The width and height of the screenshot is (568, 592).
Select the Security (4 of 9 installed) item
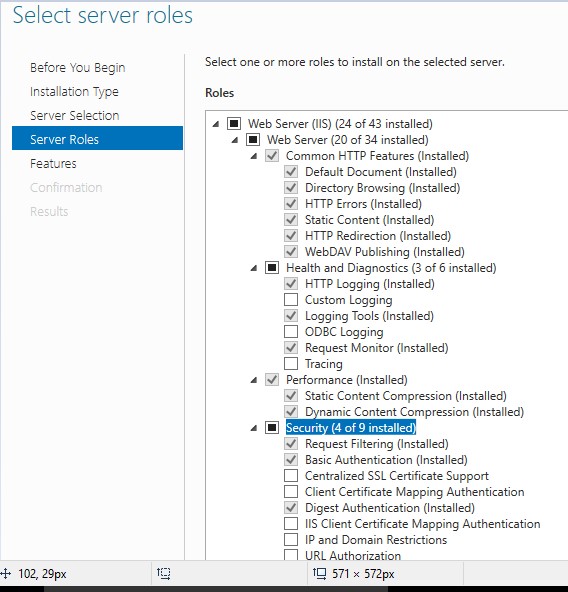coord(351,428)
